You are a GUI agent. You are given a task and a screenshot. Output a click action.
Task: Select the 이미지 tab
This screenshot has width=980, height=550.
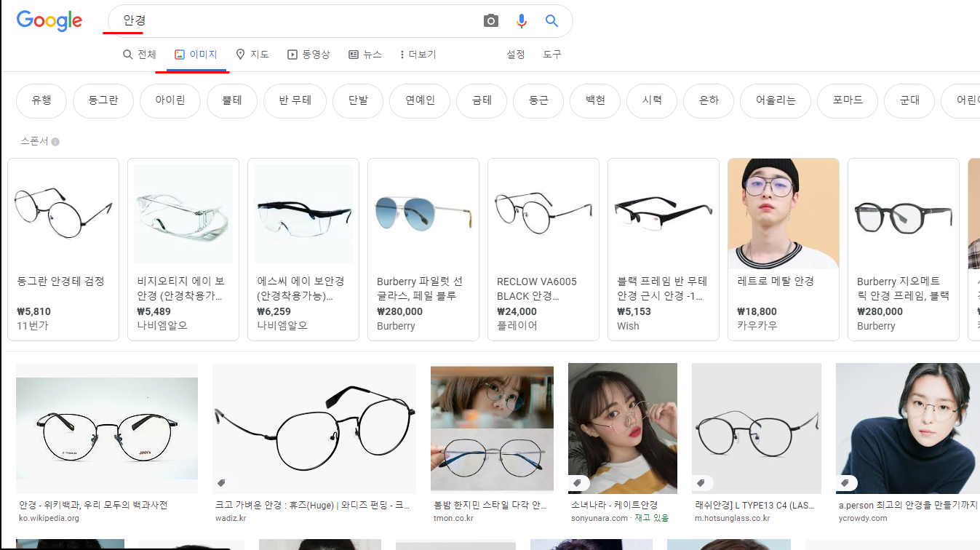point(196,55)
